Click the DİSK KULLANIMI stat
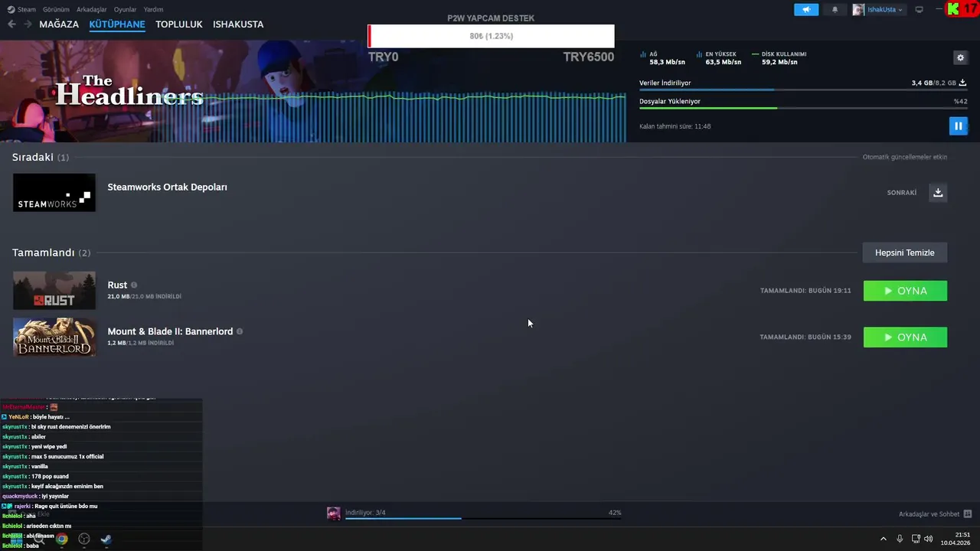 [x=779, y=58]
